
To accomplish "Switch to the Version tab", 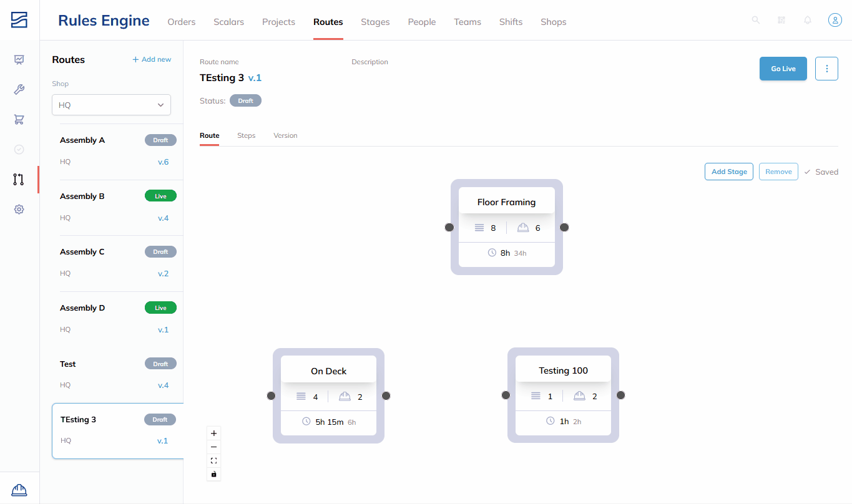I will click(x=285, y=135).
